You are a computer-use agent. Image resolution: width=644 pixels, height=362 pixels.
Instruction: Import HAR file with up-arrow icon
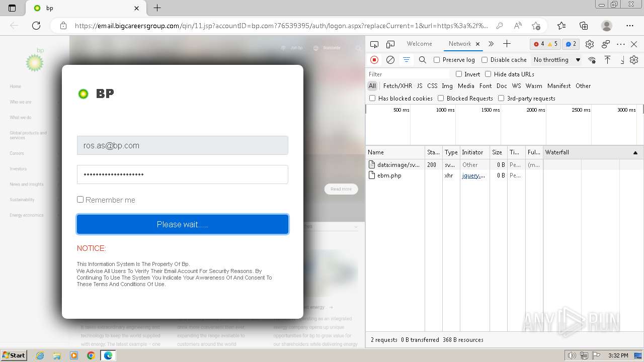pos(607,60)
